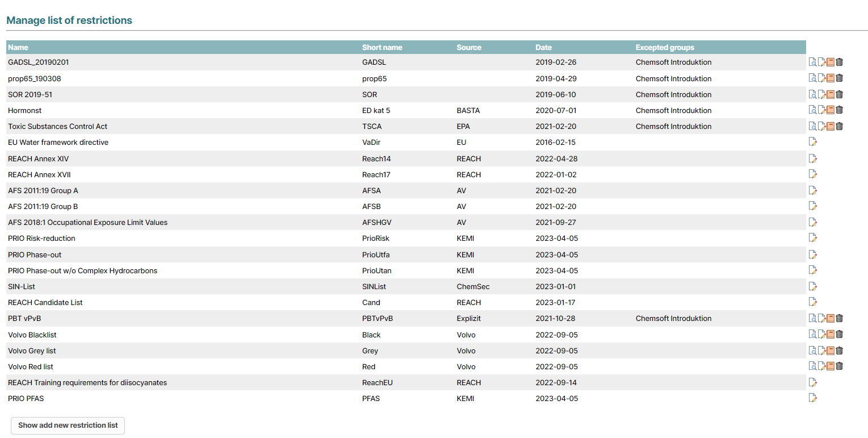The image size is (868, 438).
Task: Delete the Volvo Blacklist
Action: pyautogui.click(x=839, y=335)
